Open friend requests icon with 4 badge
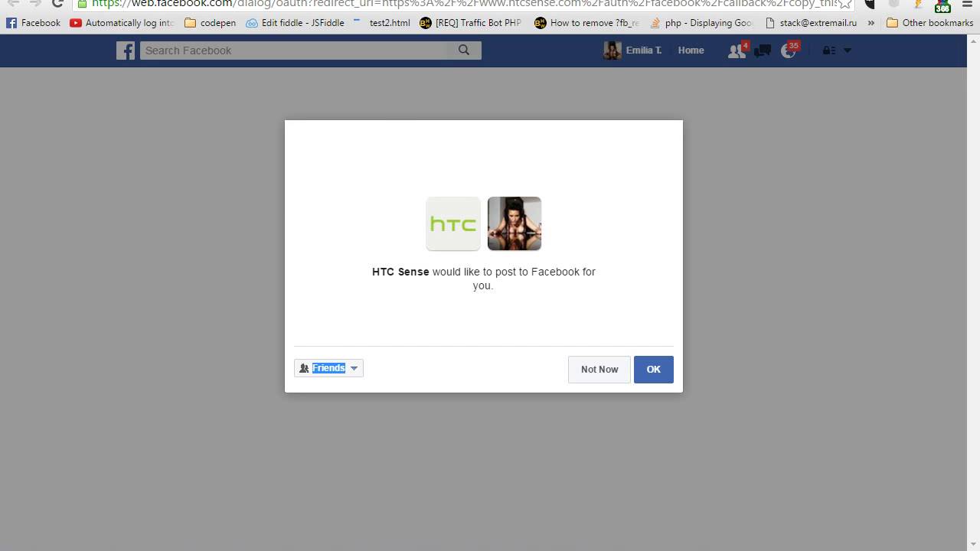 (x=737, y=51)
